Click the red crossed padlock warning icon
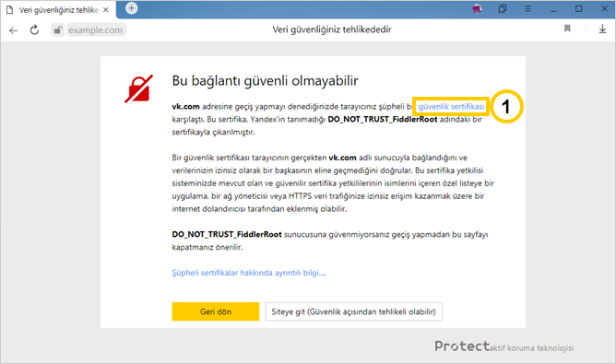Image resolution: width=616 pixels, height=364 pixels. pyautogui.click(x=138, y=88)
